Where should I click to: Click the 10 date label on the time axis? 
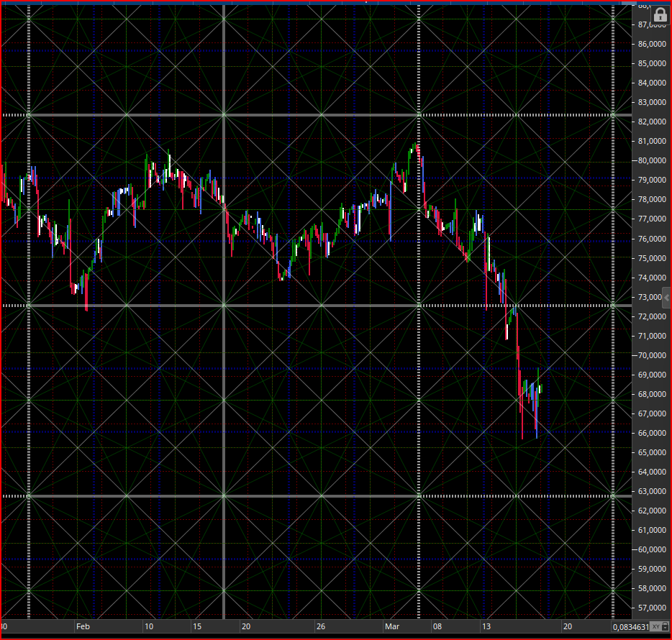tap(149, 626)
